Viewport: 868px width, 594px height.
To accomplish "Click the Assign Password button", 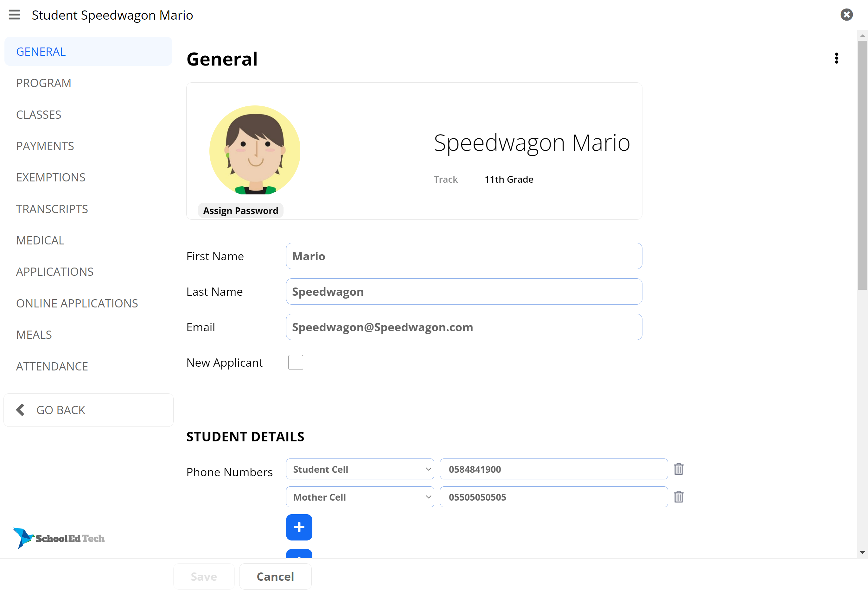I will 240,211.
